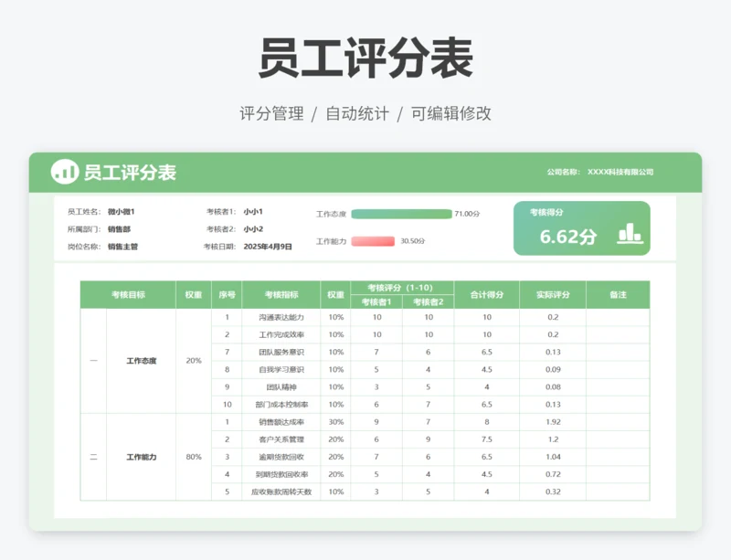
Task: Select department value 销售部
Action: point(120,229)
